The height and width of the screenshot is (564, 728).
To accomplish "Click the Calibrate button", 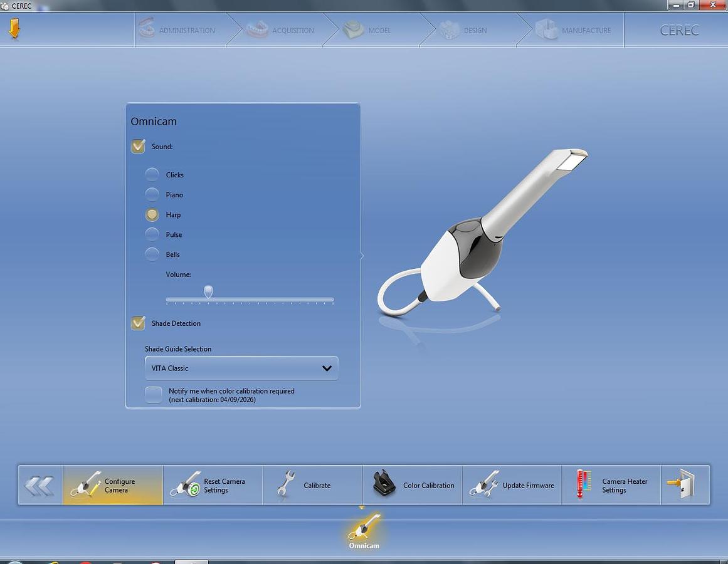I will point(312,485).
